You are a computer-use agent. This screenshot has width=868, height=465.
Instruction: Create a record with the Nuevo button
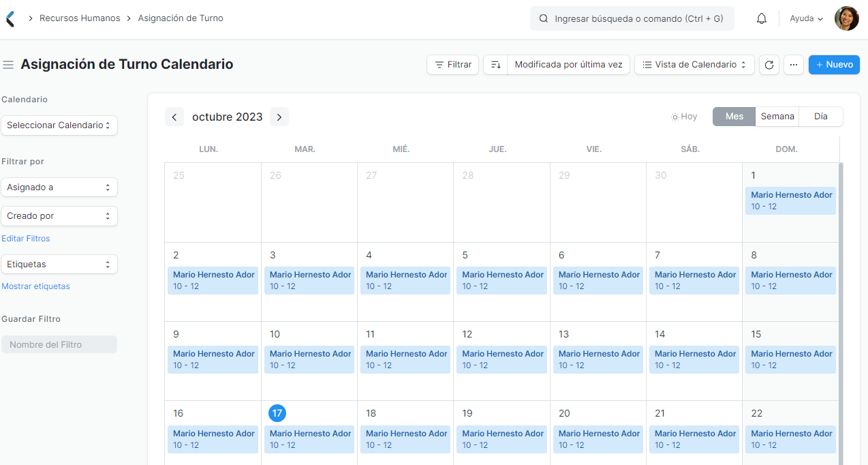833,64
